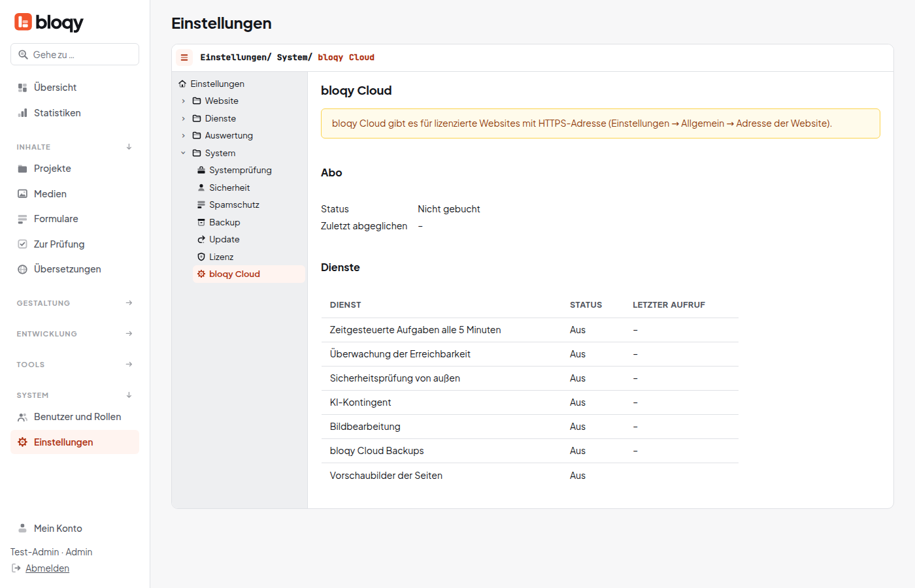Click the Einstellungen gear icon in sidebar
Image resolution: width=915 pixels, height=588 pixels.
(22, 442)
